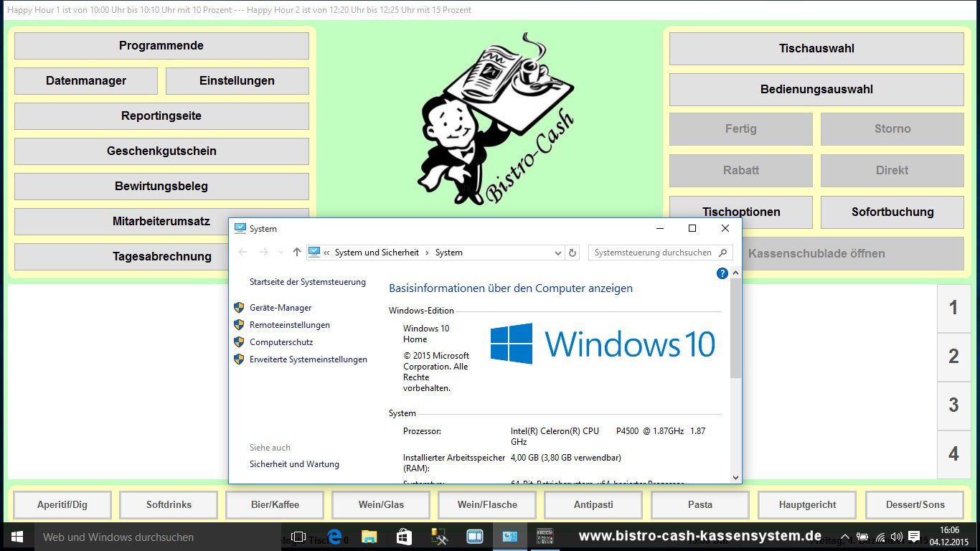
Task: Select the Antipasti category
Action: [x=593, y=504]
